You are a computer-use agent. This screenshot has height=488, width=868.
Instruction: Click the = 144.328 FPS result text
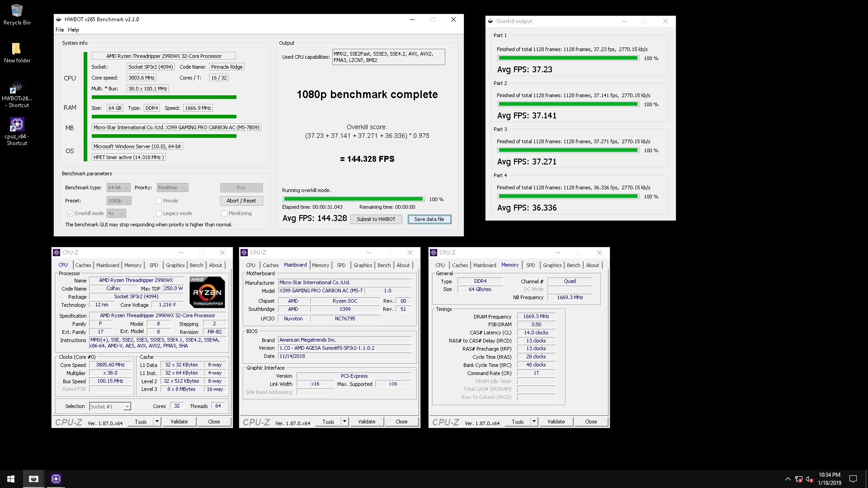pos(367,159)
